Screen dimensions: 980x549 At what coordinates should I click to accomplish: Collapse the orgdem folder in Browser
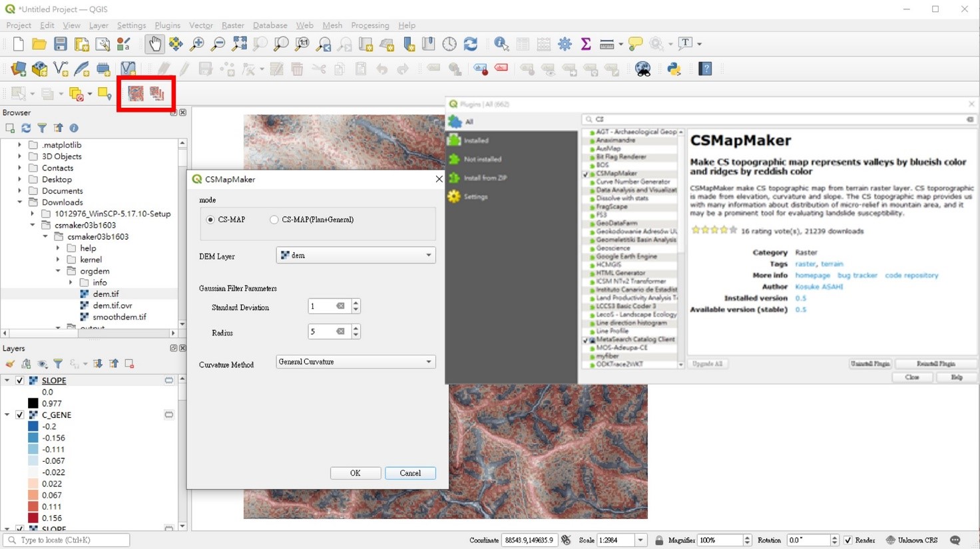tap(58, 272)
